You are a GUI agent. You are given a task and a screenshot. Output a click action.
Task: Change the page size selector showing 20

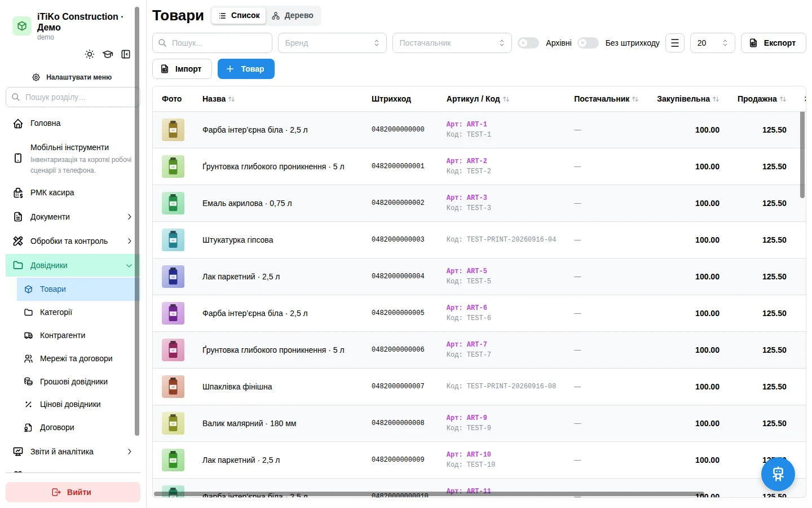coord(713,43)
